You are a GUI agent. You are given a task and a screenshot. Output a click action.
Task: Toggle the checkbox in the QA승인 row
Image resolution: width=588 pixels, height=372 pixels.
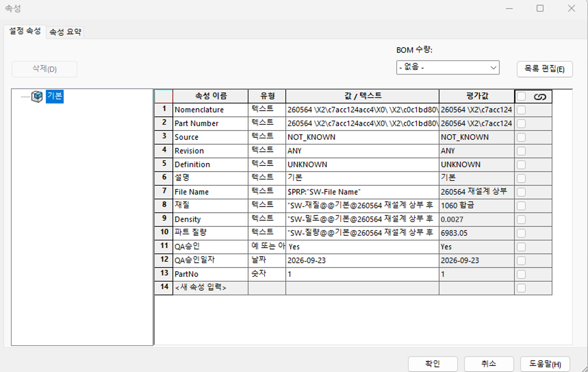tap(521, 247)
